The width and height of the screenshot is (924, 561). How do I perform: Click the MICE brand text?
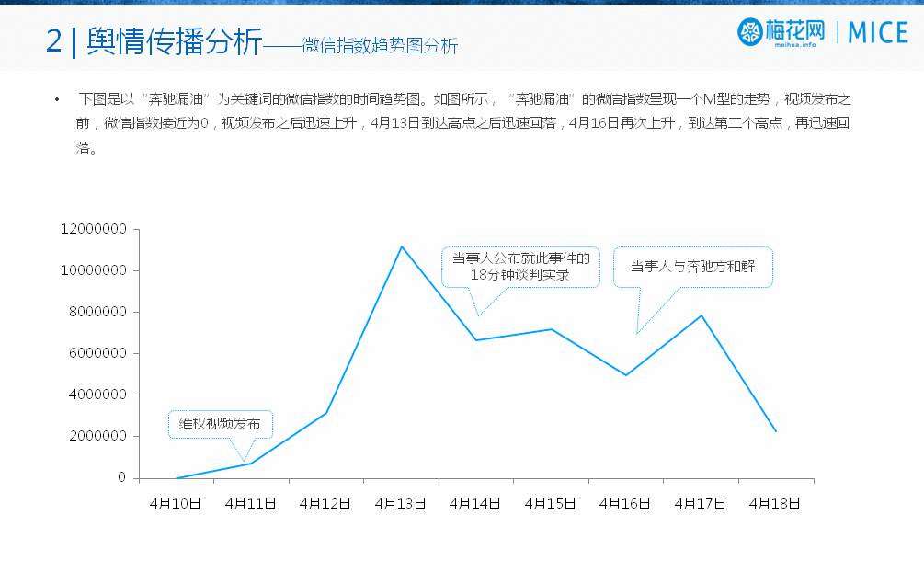click(877, 33)
